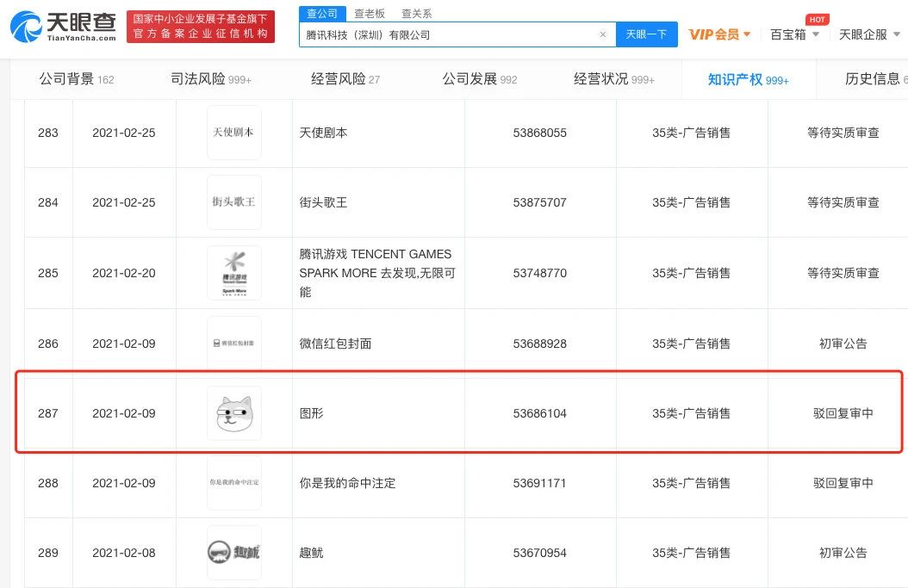Expand the 天眼企服 dropdown menu

(869, 34)
